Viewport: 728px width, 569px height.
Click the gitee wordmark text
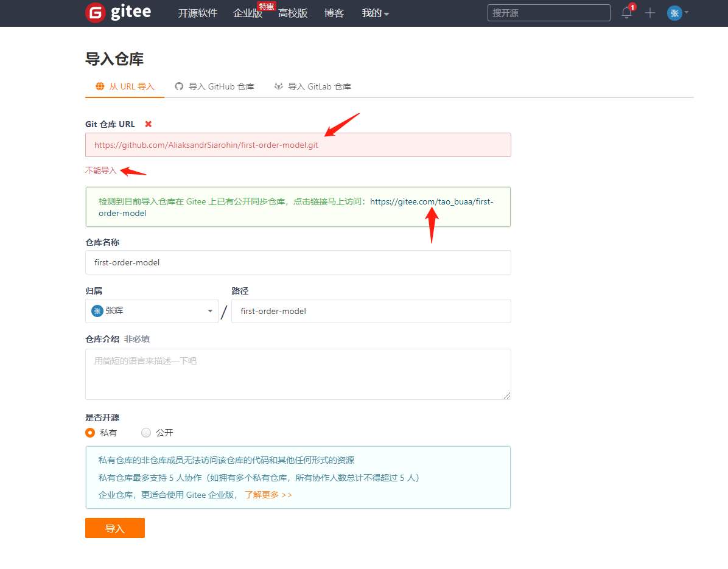click(131, 12)
